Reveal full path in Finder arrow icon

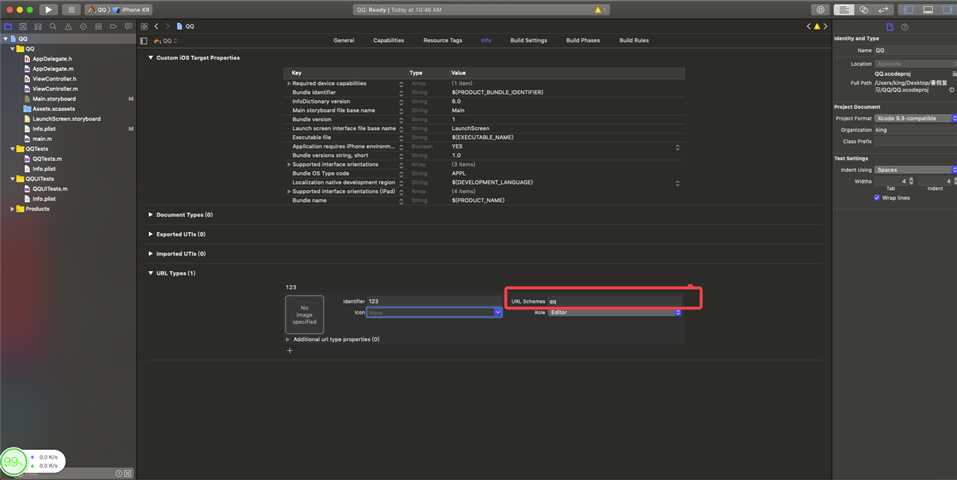(x=952, y=90)
